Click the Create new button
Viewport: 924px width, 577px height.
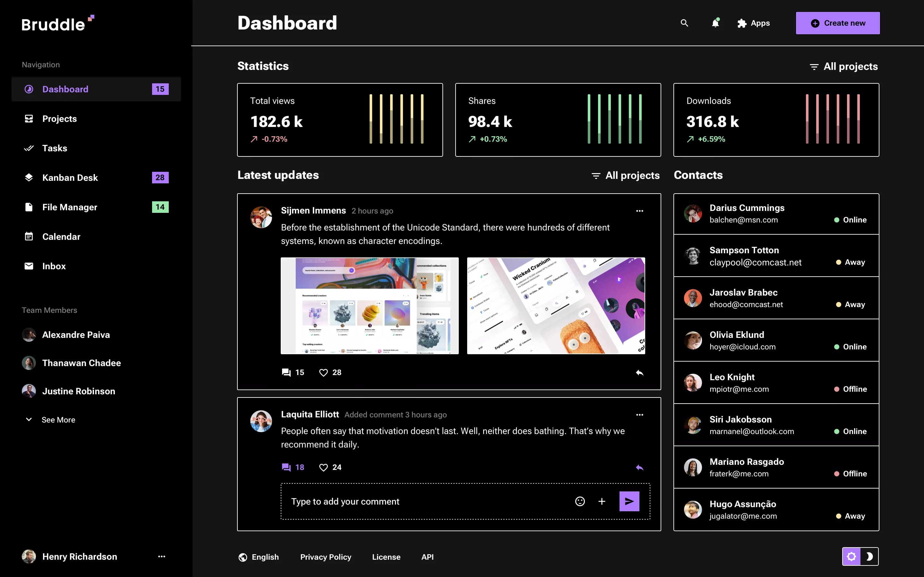point(837,23)
